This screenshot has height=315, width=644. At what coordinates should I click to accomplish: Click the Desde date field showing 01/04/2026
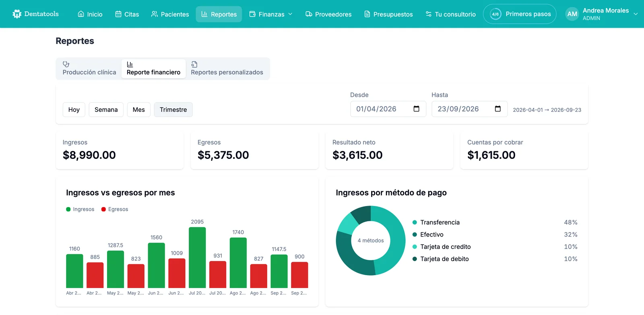(x=388, y=109)
